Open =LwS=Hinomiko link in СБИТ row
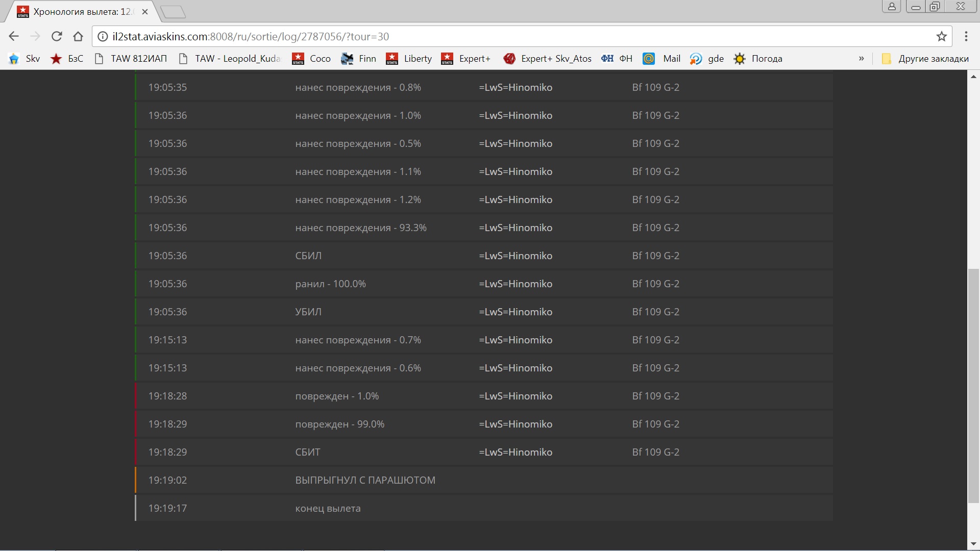The image size is (980, 551). 516,452
